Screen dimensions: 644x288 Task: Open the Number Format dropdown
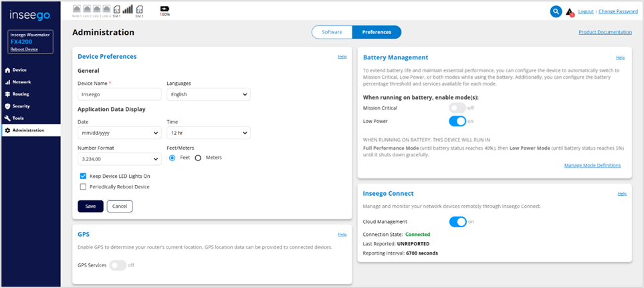(119, 159)
